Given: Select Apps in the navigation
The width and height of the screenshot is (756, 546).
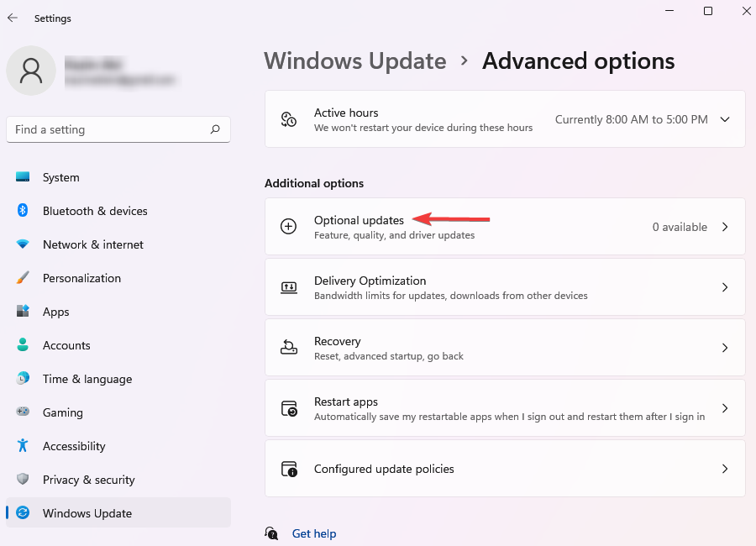Looking at the screenshot, I should [118, 312].
